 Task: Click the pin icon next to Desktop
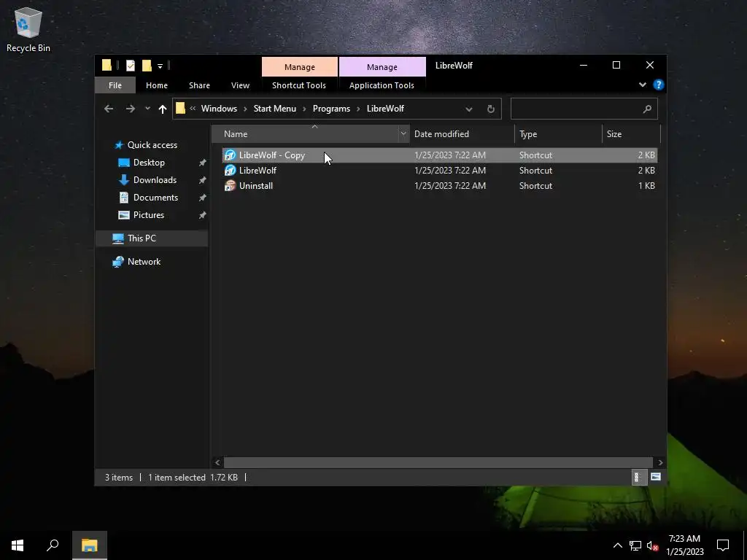click(x=203, y=163)
